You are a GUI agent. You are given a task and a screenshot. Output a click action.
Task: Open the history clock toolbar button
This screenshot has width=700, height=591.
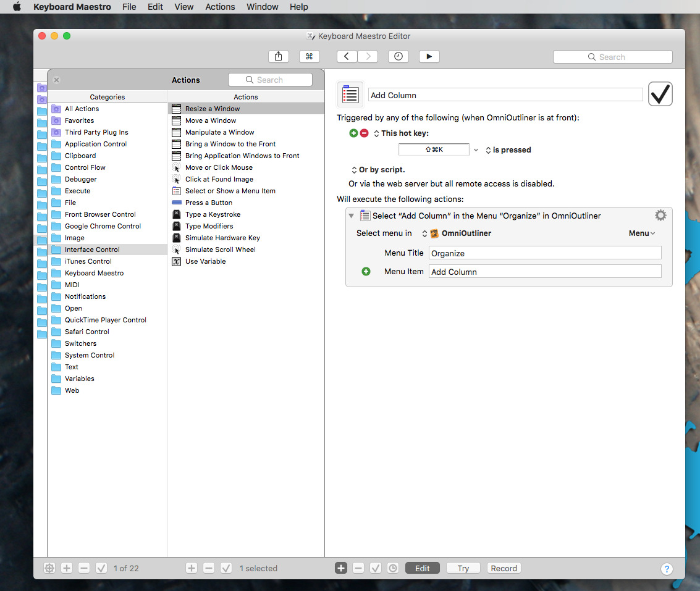pos(398,56)
